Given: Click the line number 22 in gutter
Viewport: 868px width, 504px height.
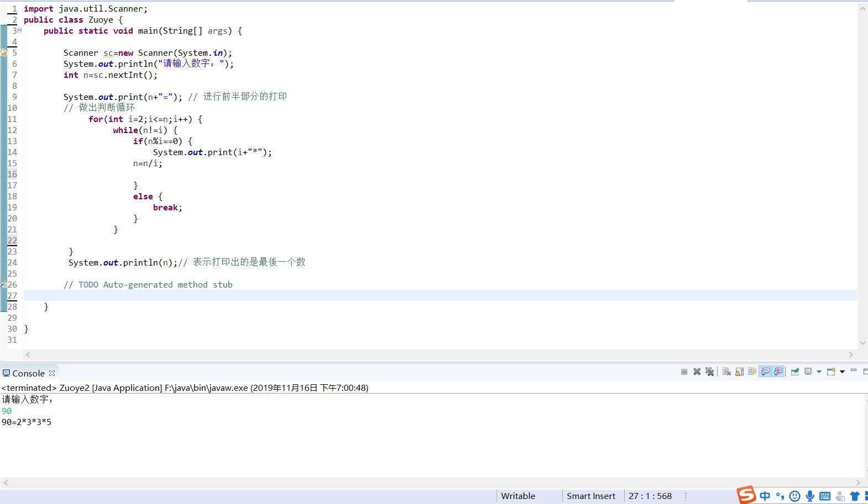Looking at the screenshot, I should pyautogui.click(x=12, y=240).
